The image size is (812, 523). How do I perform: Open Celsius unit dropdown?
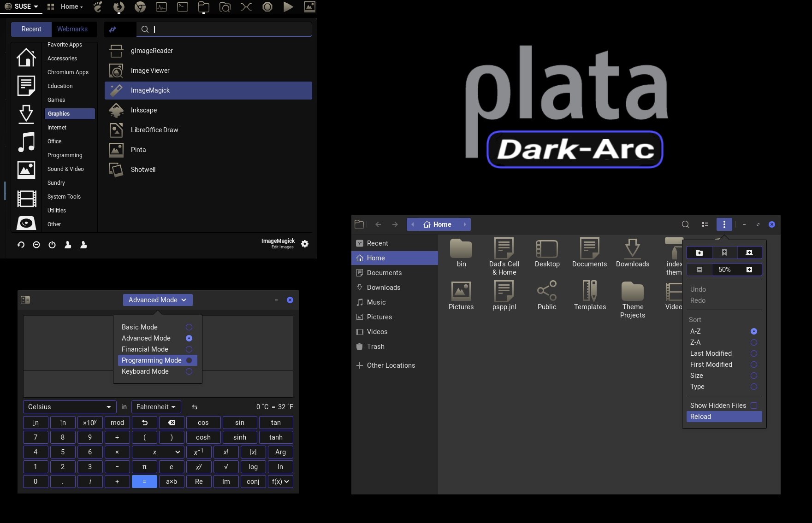point(70,407)
